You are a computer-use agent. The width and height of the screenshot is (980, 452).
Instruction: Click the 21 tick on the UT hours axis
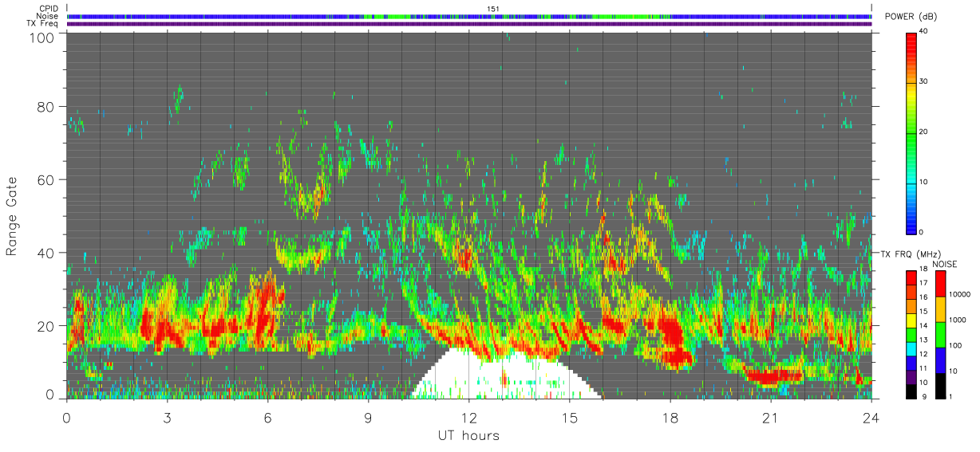coord(770,418)
